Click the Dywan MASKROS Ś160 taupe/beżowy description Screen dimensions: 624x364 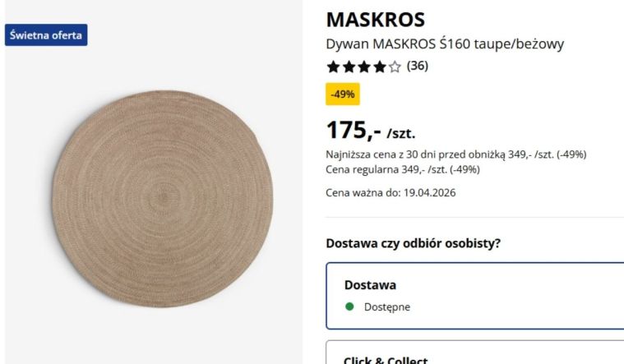445,44
